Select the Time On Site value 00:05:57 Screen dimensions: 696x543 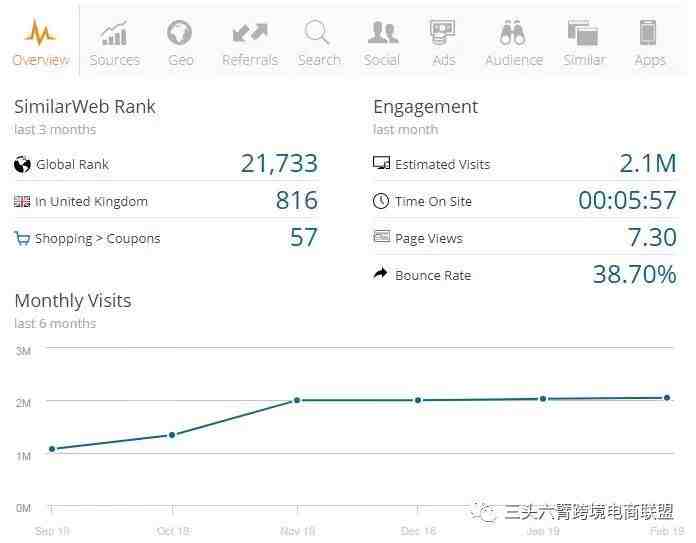coord(627,200)
